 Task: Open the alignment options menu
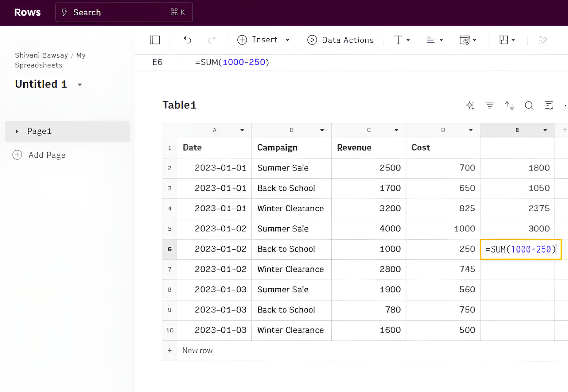tap(435, 40)
